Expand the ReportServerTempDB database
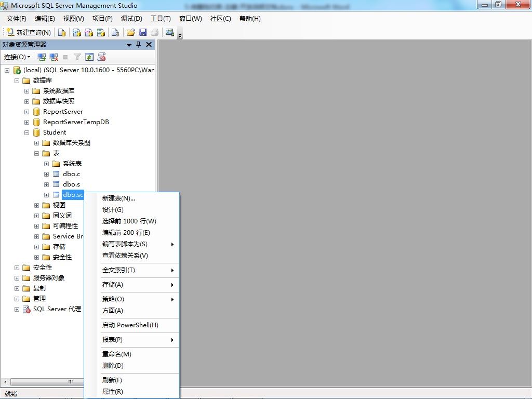 (x=26, y=122)
